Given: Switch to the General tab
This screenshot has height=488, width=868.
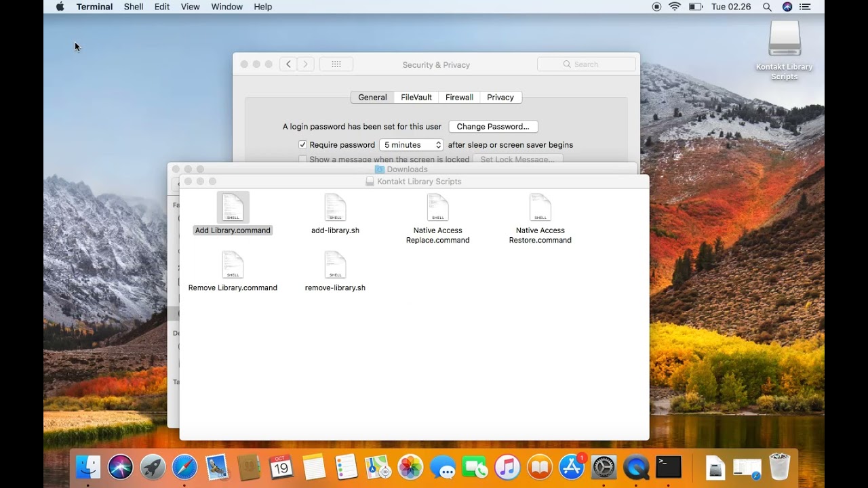Looking at the screenshot, I should 372,97.
